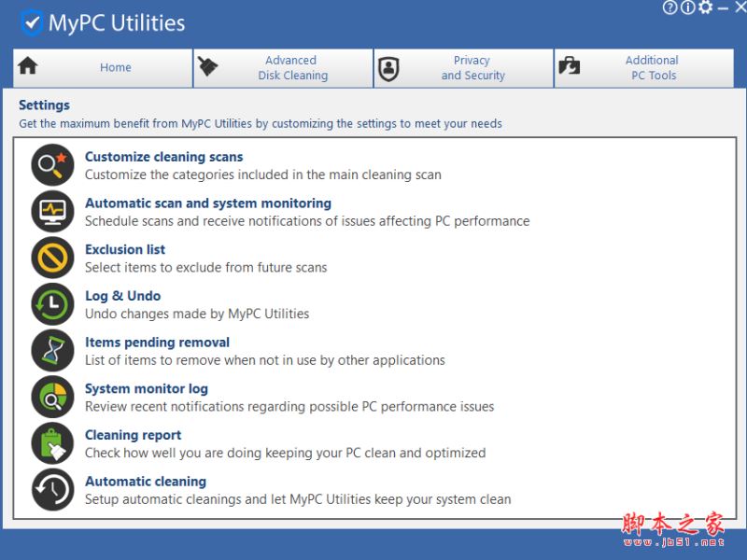Minimize the MyPC Utilities window
This screenshot has height=560, width=747.
pos(723,8)
